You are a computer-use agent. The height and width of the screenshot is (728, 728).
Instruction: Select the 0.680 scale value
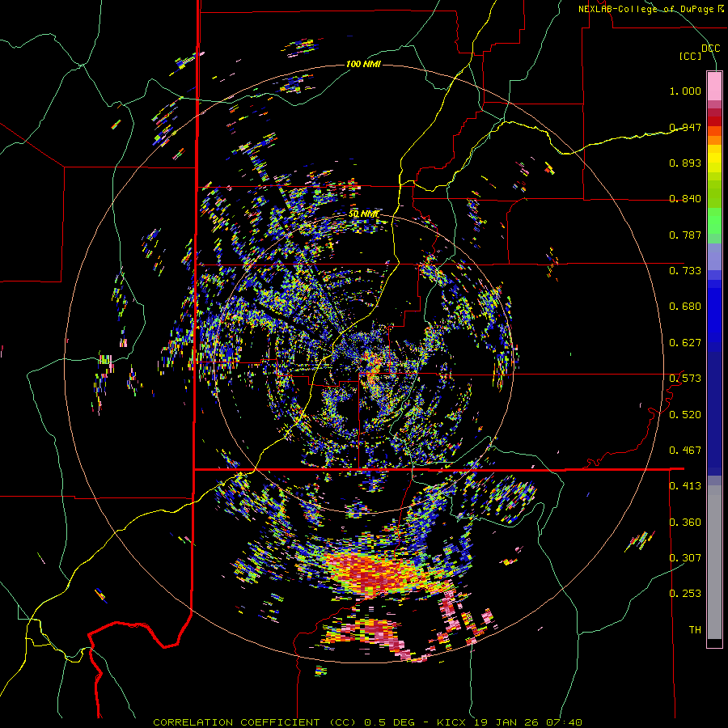coord(685,307)
